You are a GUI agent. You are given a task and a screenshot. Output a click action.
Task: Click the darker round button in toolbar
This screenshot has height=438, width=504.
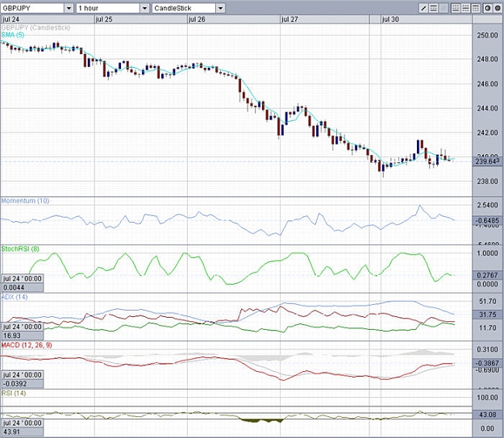[x=498, y=8]
